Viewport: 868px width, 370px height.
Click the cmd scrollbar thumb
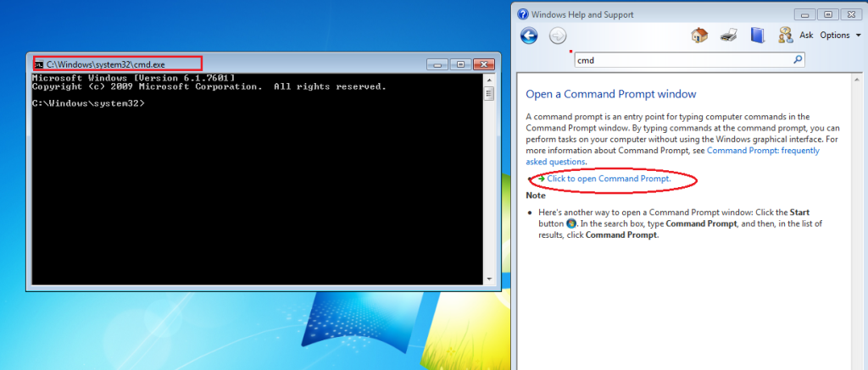click(489, 93)
